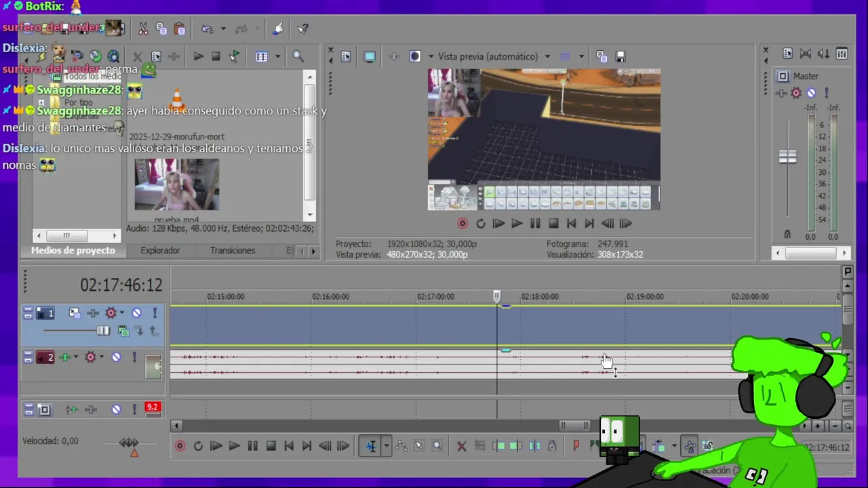
Task: Switch to 'Transiciones' tab
Action: point(233,250)
